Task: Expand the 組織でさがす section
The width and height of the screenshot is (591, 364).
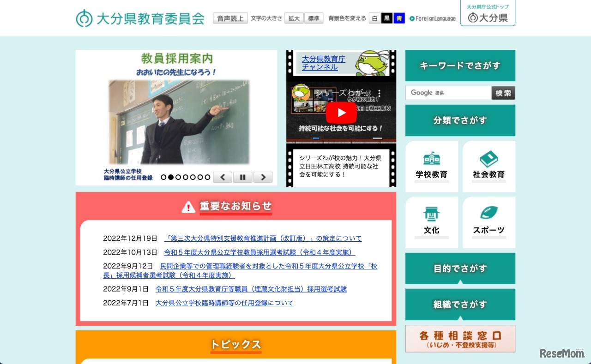Action: (x=460, y=304)
